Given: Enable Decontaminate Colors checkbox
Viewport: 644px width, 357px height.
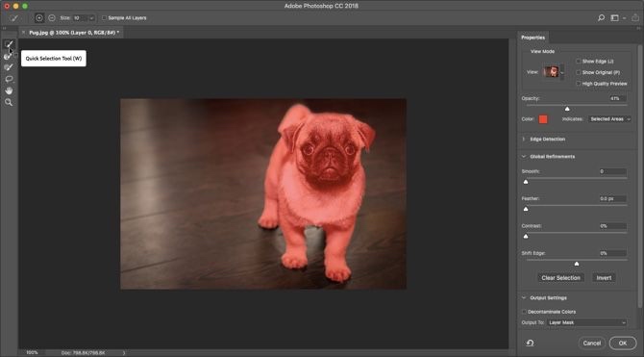Looking at the screenshot, I should [x=524, y=312].
